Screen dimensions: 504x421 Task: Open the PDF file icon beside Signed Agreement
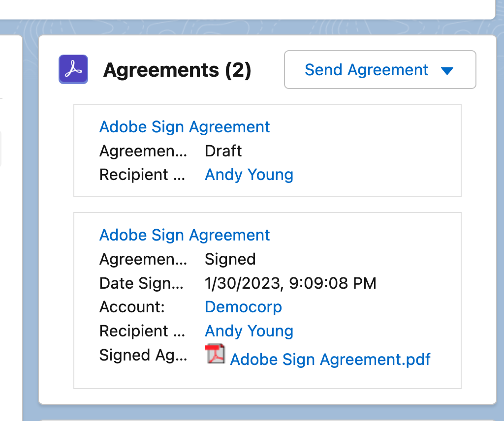coord(215,354)
